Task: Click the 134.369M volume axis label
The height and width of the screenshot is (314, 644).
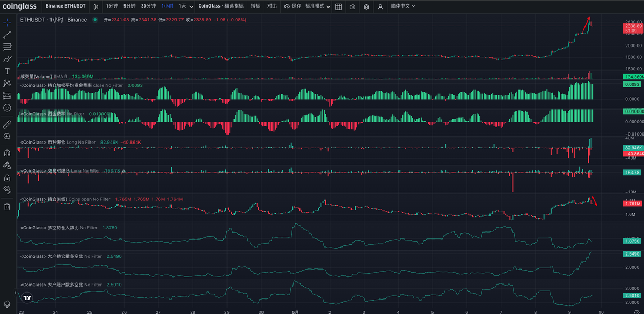Action: tap(632, 77)
